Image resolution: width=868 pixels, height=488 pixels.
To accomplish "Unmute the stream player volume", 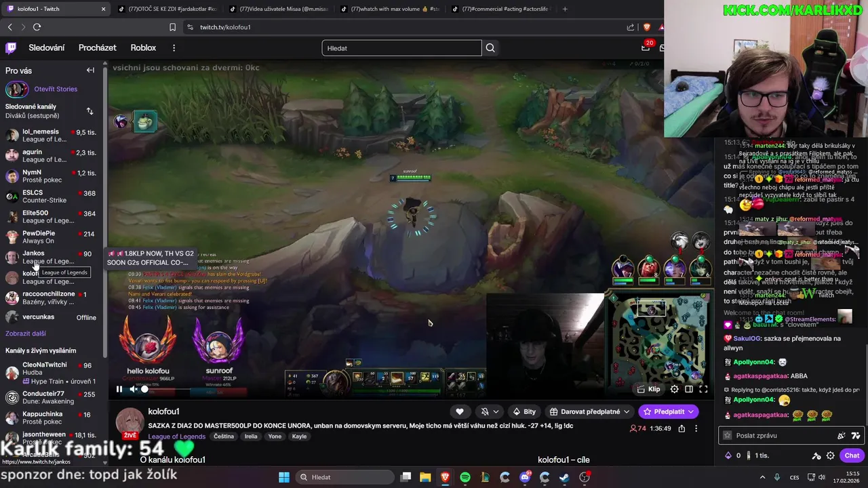I will coord(134,389).
